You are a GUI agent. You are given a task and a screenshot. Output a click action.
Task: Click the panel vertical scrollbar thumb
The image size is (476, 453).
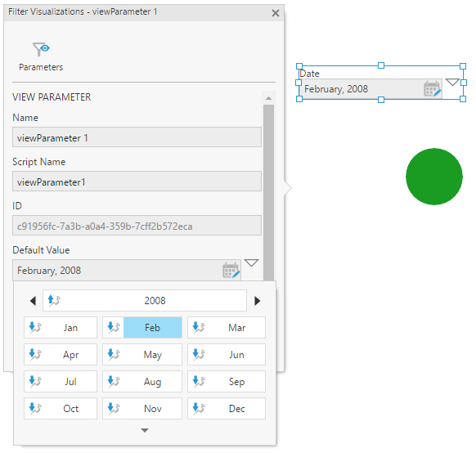click(268, 193)
